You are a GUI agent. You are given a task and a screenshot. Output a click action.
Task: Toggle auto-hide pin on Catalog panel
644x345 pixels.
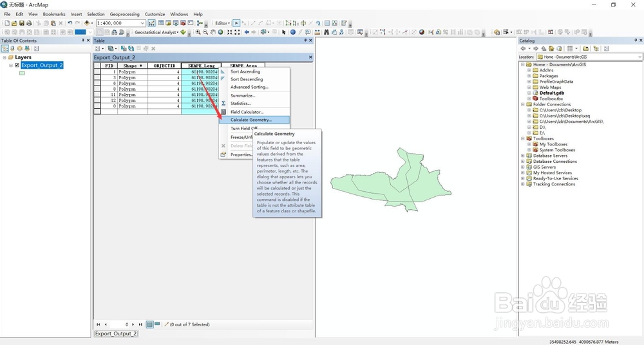636,41
